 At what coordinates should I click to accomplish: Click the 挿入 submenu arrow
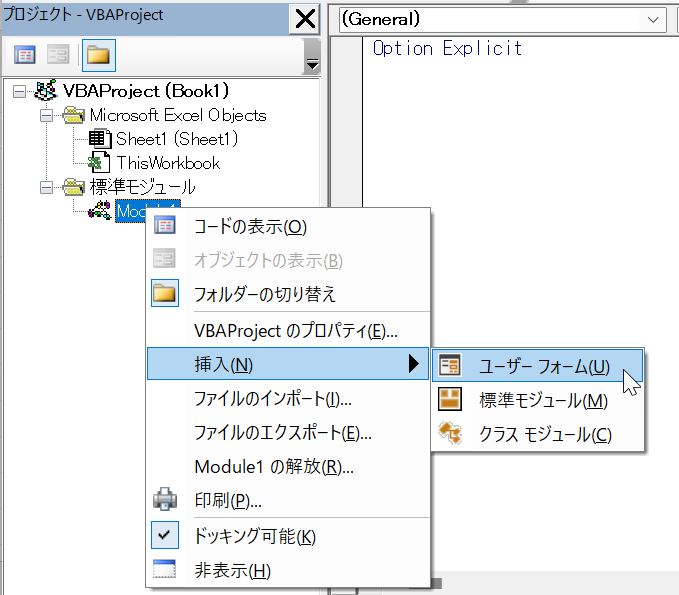[414, 363]
